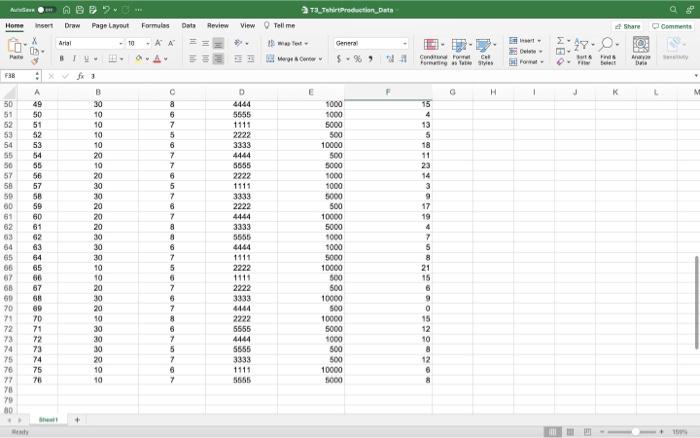Open the Review ribbon tab

tap(218, 25)
